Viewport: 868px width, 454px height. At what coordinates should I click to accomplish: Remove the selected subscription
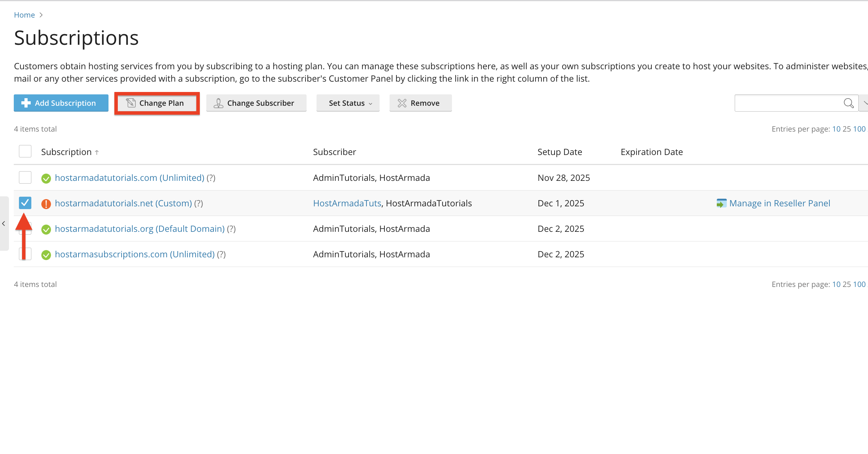click(421, 103)
